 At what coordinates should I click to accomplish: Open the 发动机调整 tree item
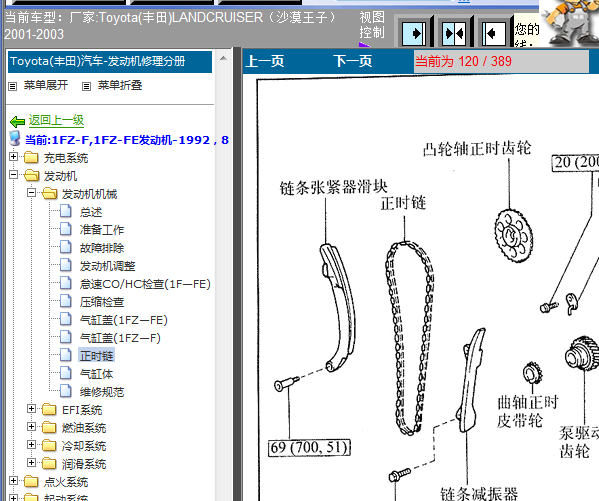[107, 266]
